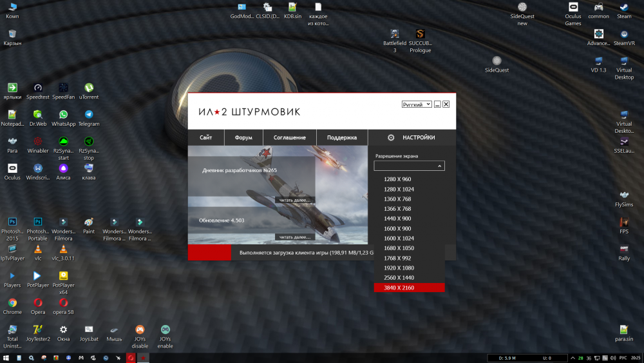Open Opera desktop icon

click(x=38, y=307)
